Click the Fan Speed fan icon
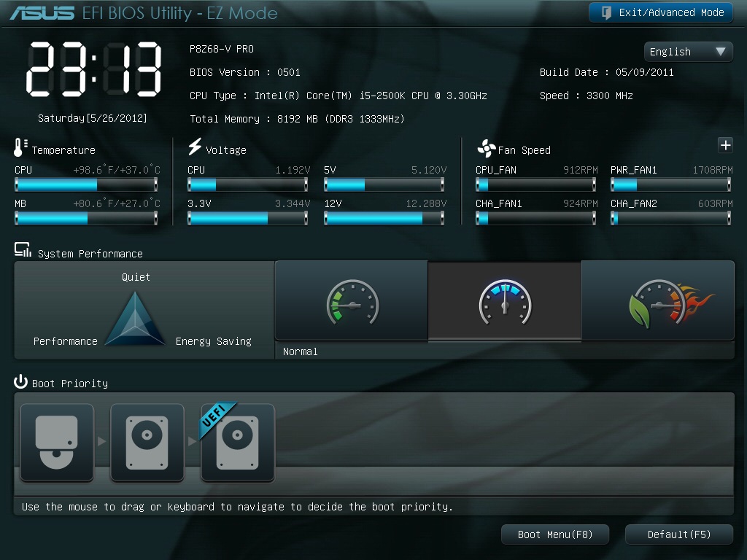This screenshot has height=560, width=747. coord(486,149)
